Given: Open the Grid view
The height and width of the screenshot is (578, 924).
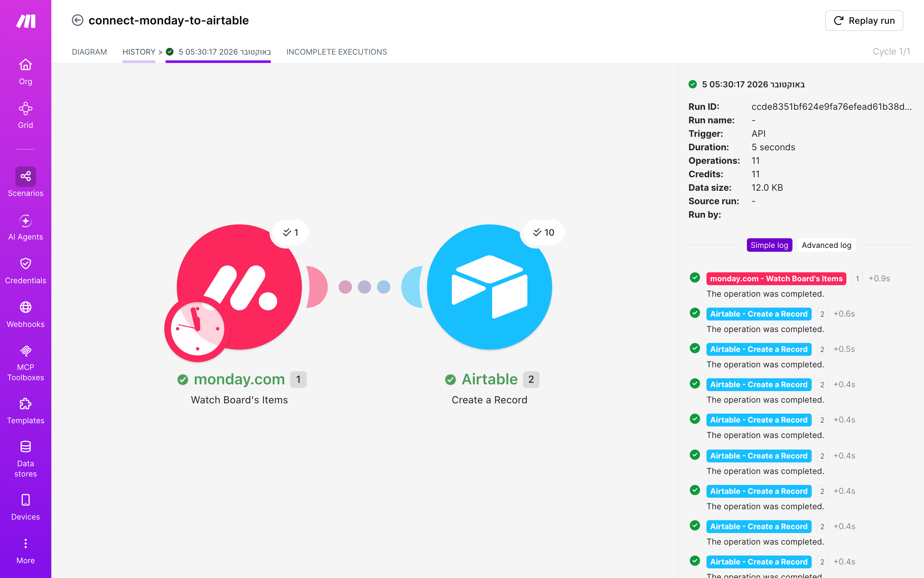Looking at the screenshot, I should (26, 116).
